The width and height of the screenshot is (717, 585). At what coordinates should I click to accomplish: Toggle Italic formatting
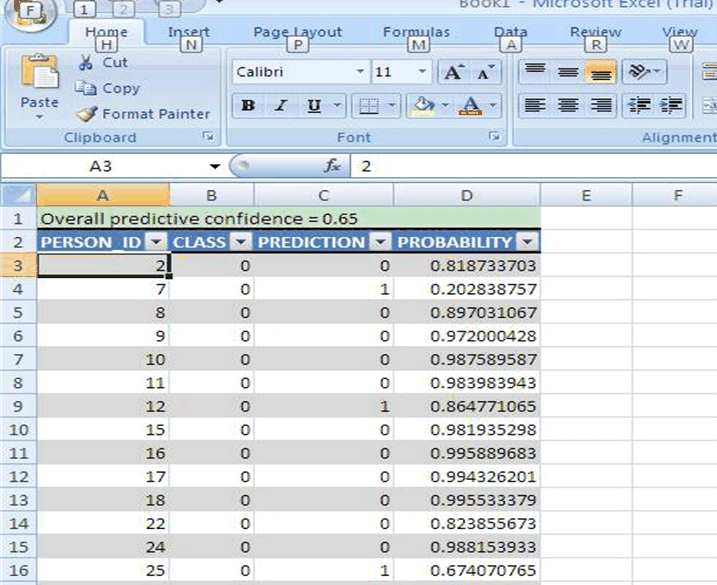[x=281, y=106]
